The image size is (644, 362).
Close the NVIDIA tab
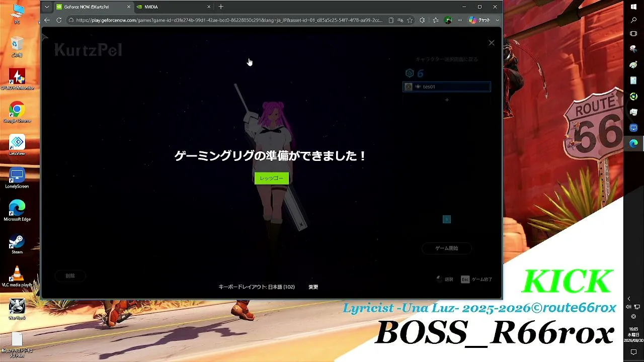[209, 7]
